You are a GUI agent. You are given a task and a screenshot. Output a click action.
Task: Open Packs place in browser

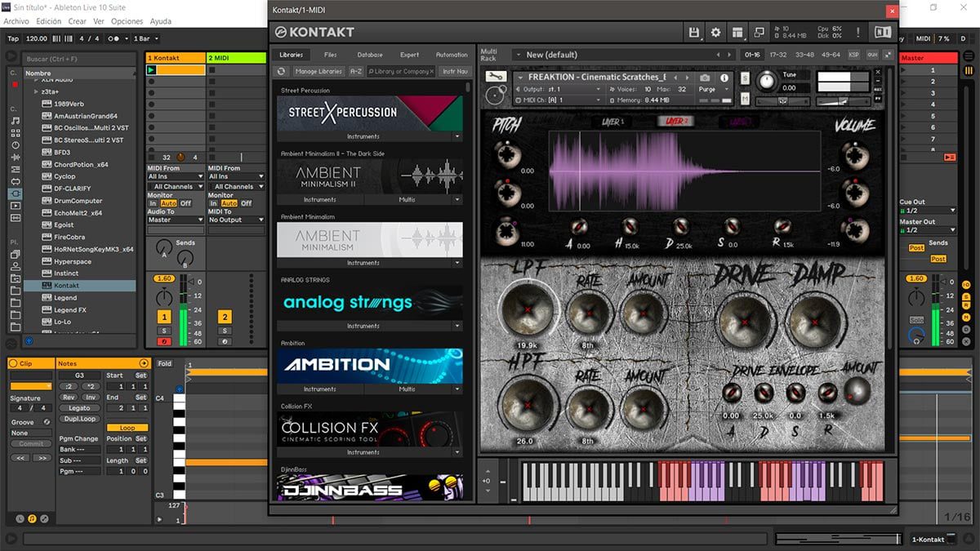pos(16,254)
